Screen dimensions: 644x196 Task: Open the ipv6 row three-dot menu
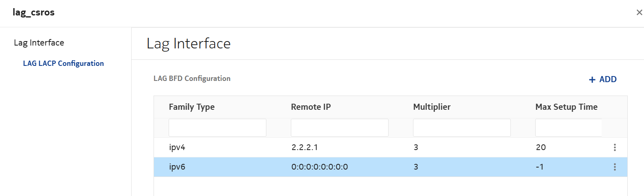pyautogui.click(x=615, y=167)
